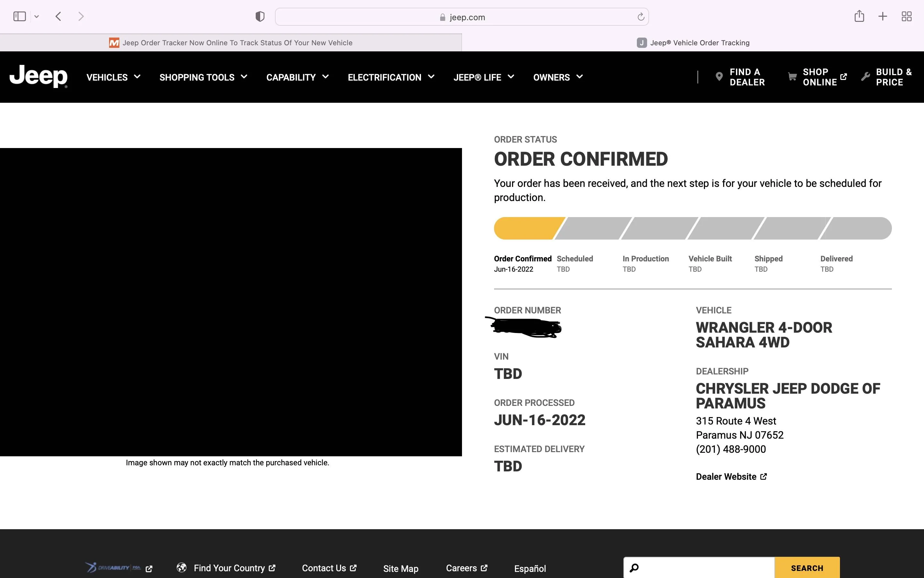Click the globe icon beside Find Your Country
Screen dimensions: 924x578
pyautogui.click(x=182, y=568)
